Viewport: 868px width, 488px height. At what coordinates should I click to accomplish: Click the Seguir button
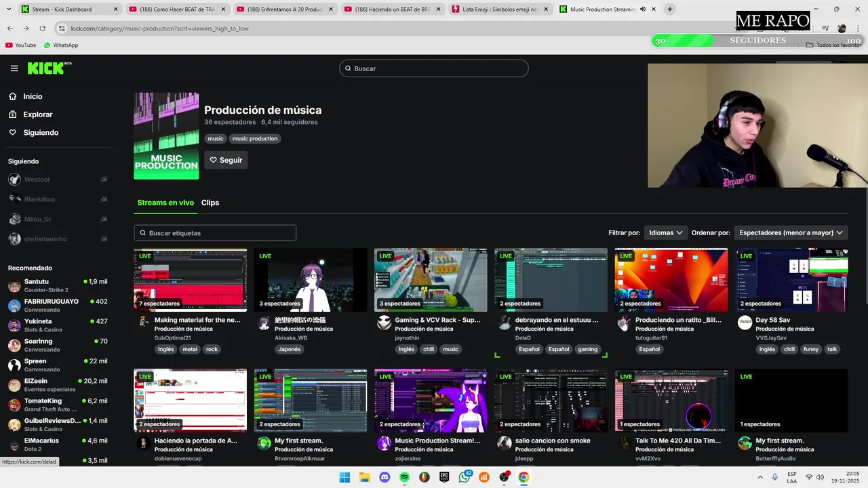tap(226, 160)
